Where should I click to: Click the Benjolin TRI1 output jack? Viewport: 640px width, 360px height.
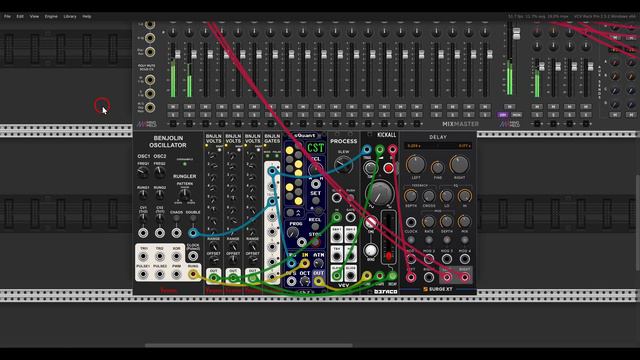[x=143, y=257]
